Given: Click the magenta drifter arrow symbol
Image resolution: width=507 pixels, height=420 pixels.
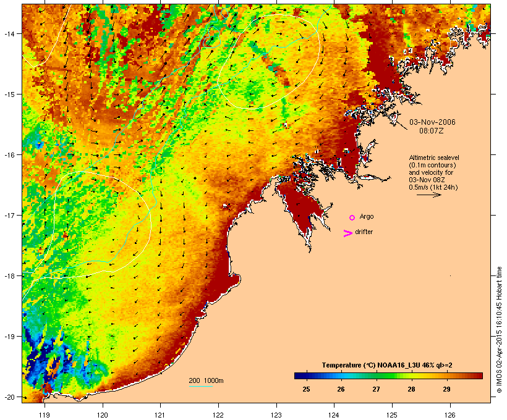Looking at the screenshot, I should 347,233.
